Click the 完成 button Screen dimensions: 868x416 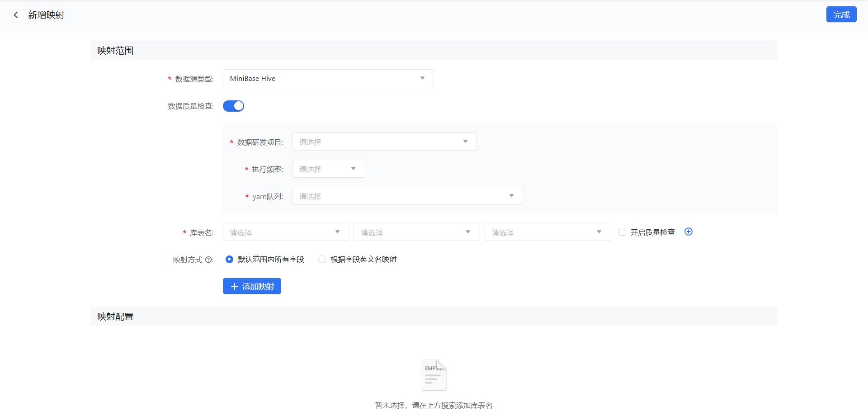point(841,14)
